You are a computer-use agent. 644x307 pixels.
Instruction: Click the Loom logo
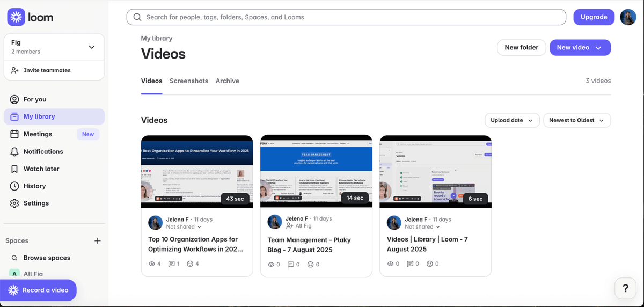31,17
